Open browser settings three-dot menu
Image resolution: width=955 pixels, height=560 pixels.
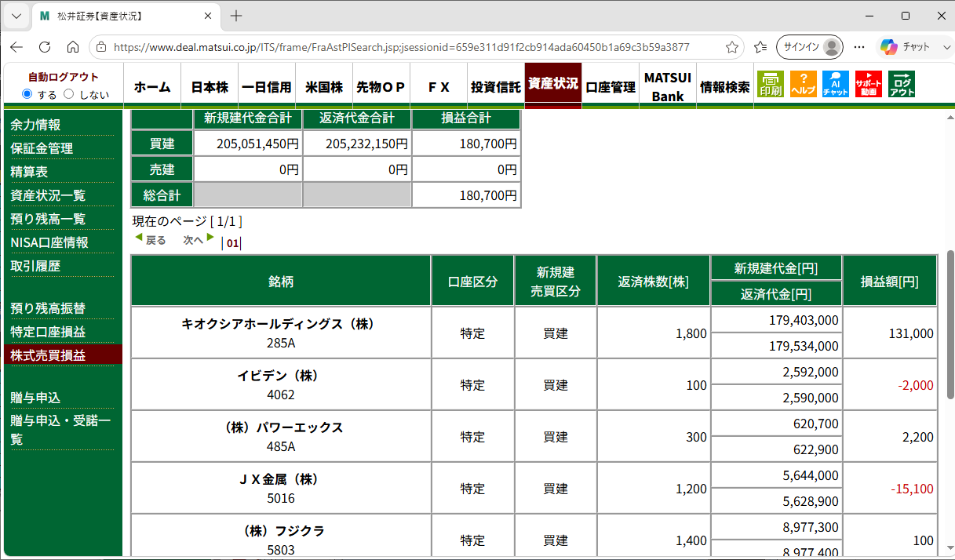tap(859, 47)
